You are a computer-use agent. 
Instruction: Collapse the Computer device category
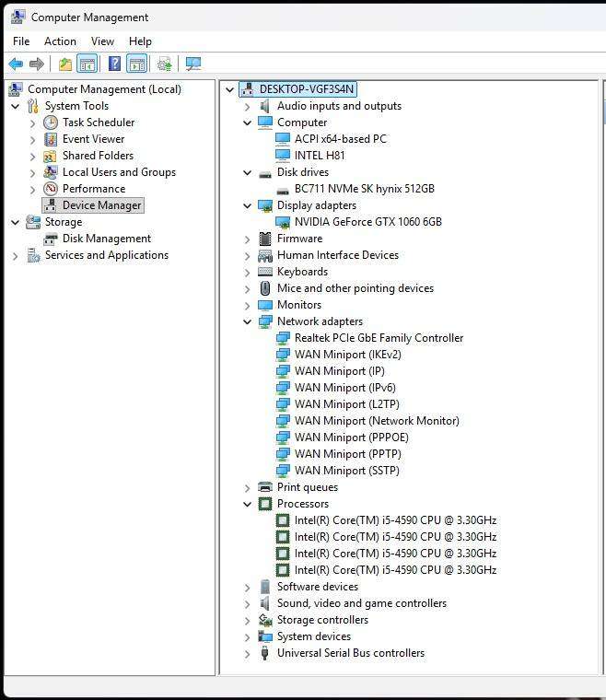point(247,122)
